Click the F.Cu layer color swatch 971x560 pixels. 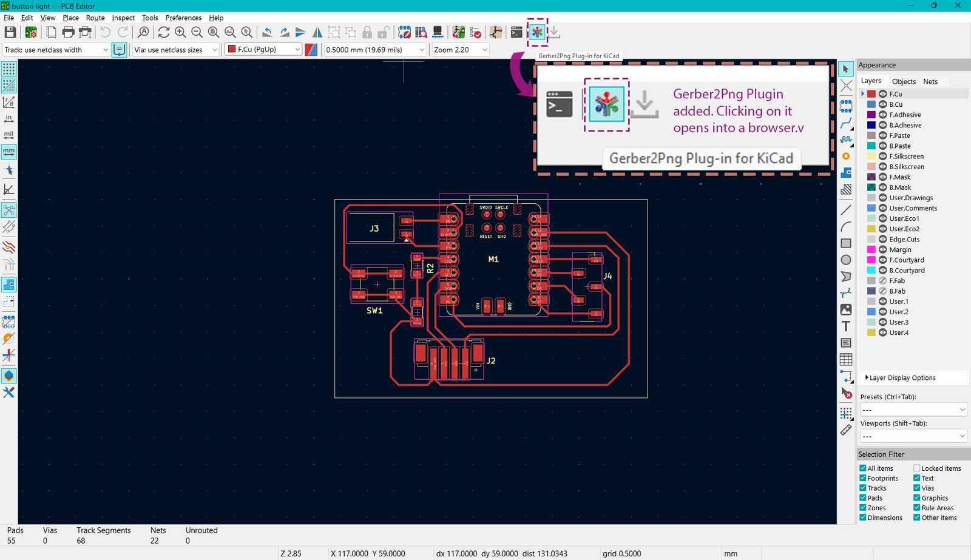pos(871,94)
